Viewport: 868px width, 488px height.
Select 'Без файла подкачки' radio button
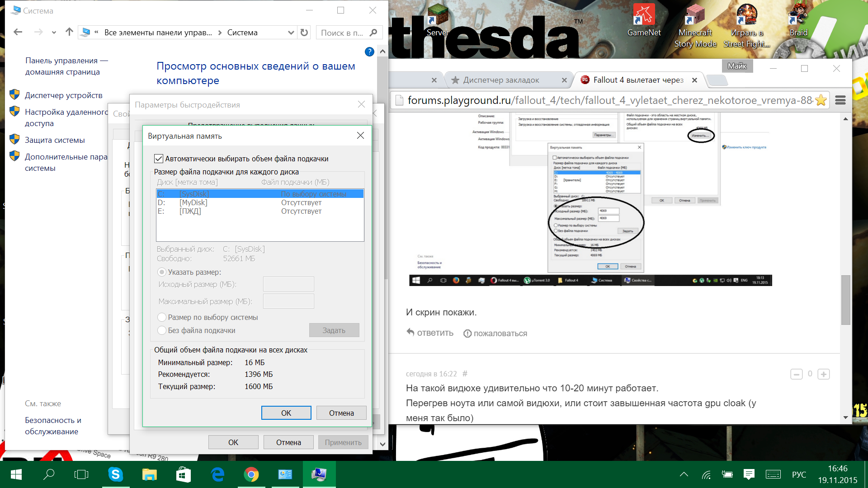click(162, 330)
